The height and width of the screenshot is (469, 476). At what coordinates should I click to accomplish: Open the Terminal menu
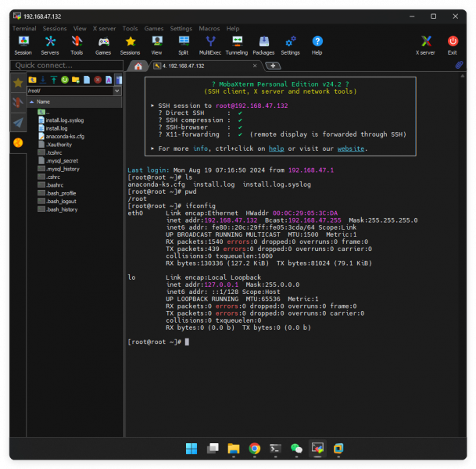24,29
